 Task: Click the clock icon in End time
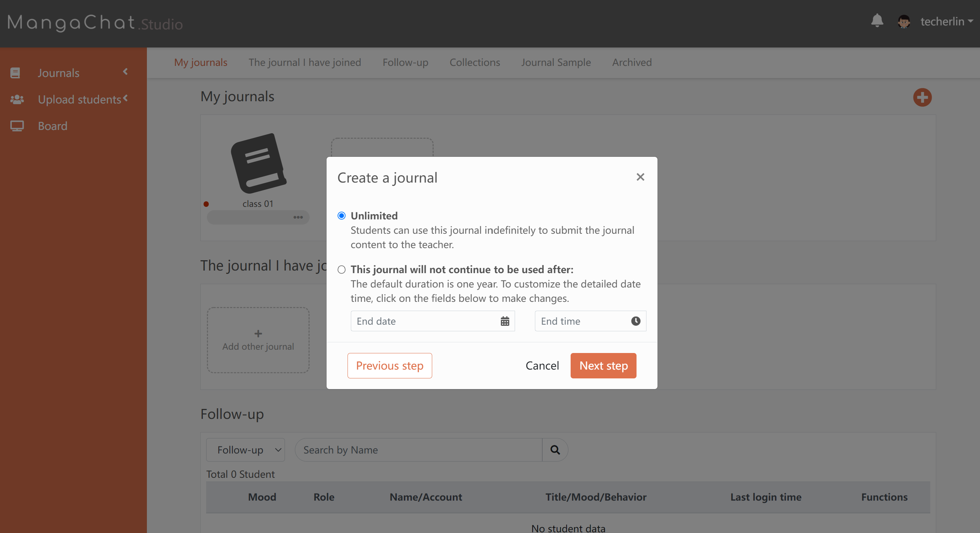point(635,321)
